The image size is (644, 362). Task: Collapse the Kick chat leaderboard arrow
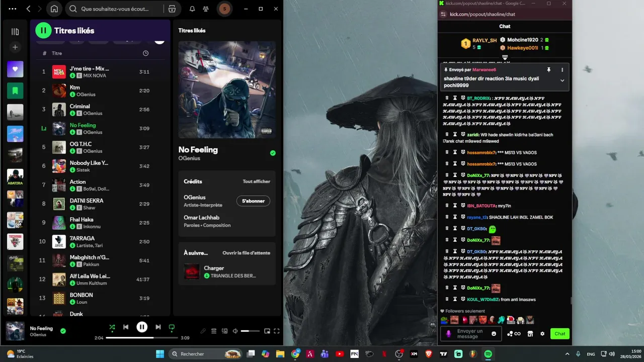point(505,58)
